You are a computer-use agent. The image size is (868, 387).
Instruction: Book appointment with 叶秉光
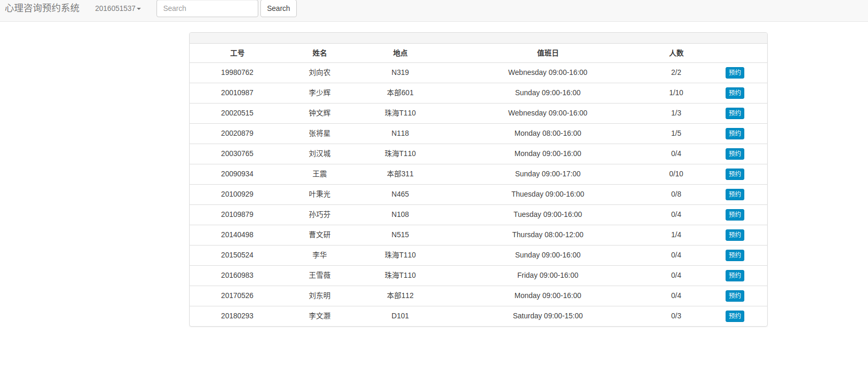pos(735,195)
